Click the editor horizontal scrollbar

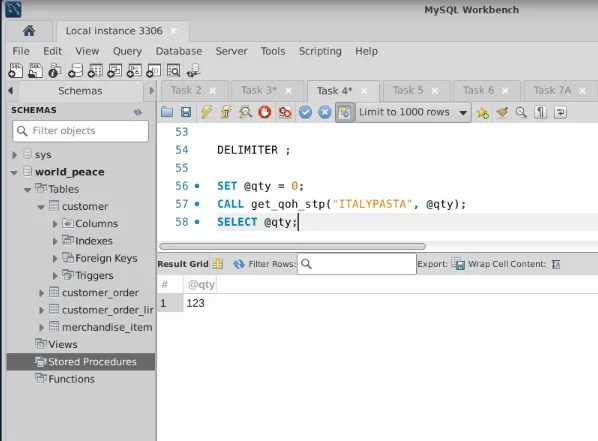point(293,246)
